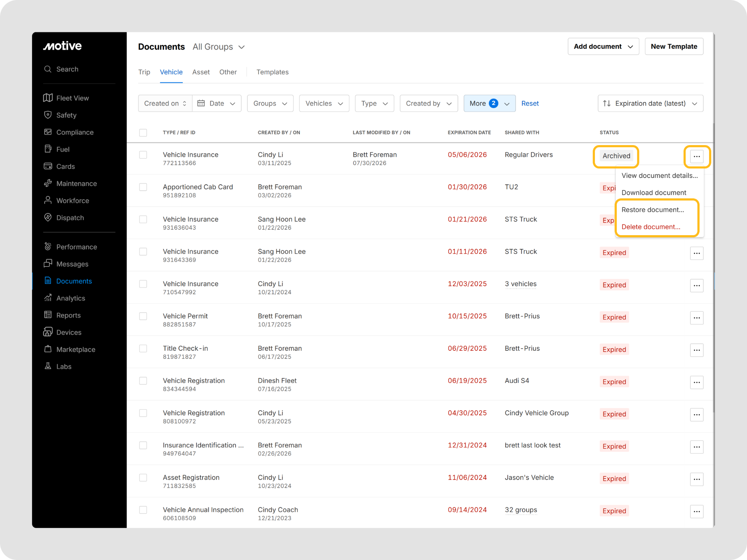Screen dimensions: 747x560
Task: Choose Restore document menu item
Action: 659,210
